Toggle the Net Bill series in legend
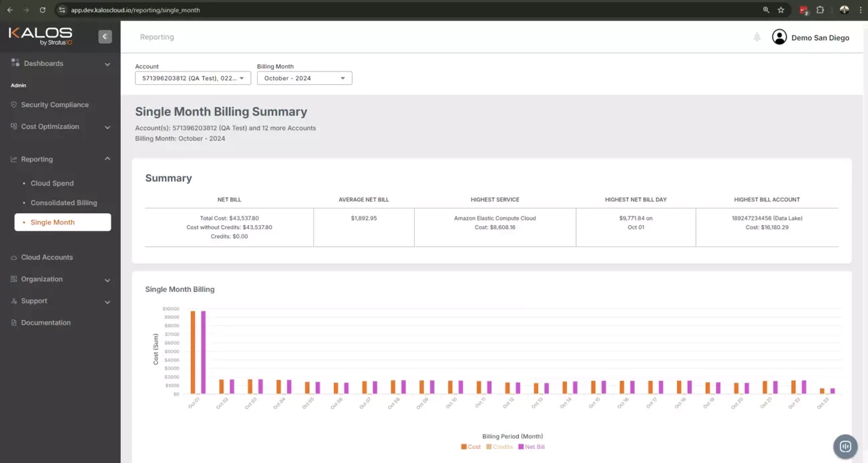Screen dimensions: 868x463 click(x=531, y=447)
